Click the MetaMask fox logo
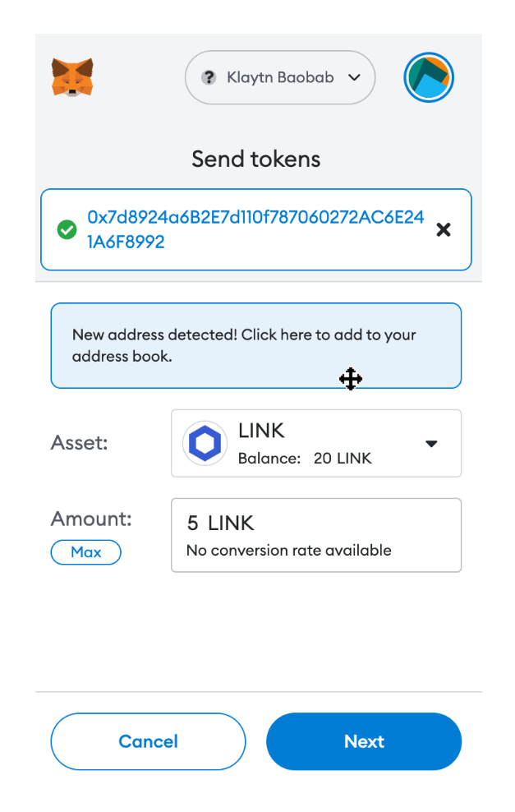The width and height of the screenshot is (515, 812). pos(72,77)
